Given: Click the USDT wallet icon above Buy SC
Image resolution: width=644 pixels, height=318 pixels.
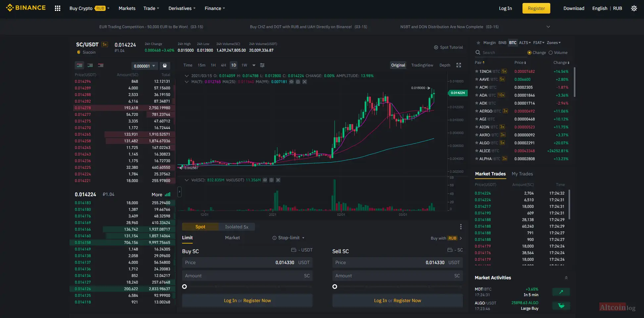Looking at the screenshot, I should coord(294,250).
